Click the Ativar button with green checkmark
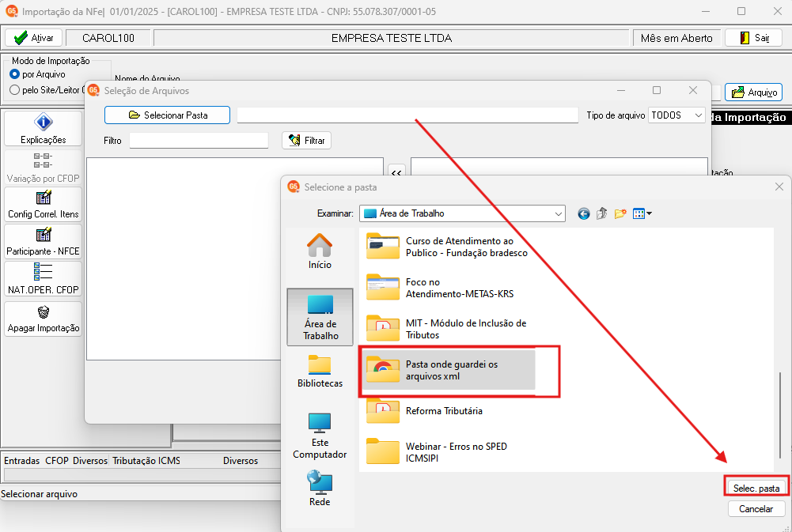The image size is (792, 532). [x=33, y=38]
